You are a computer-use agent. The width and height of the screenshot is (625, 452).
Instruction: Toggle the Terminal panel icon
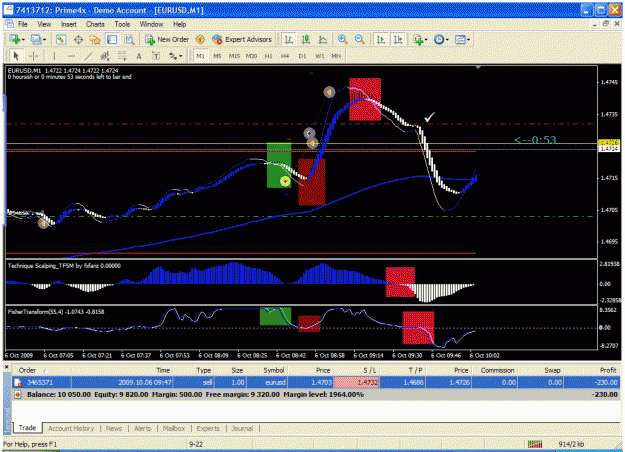click(x=112, y=39)
